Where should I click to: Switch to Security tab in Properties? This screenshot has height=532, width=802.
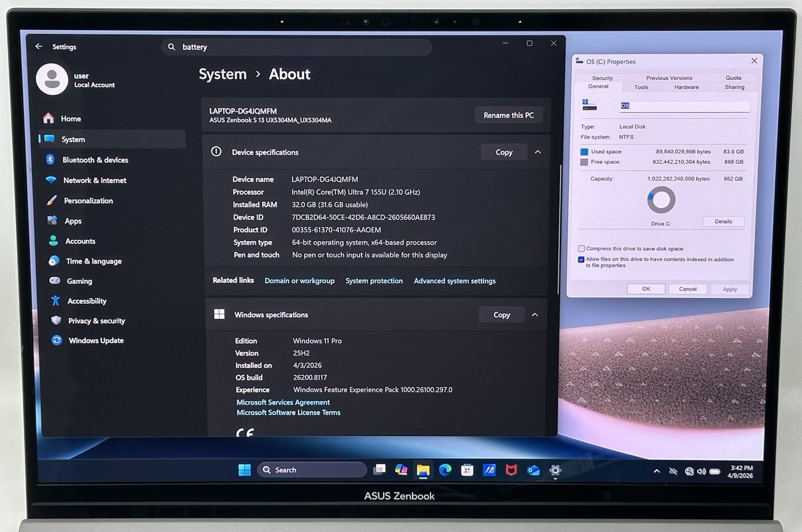click(x=602, y=78)
